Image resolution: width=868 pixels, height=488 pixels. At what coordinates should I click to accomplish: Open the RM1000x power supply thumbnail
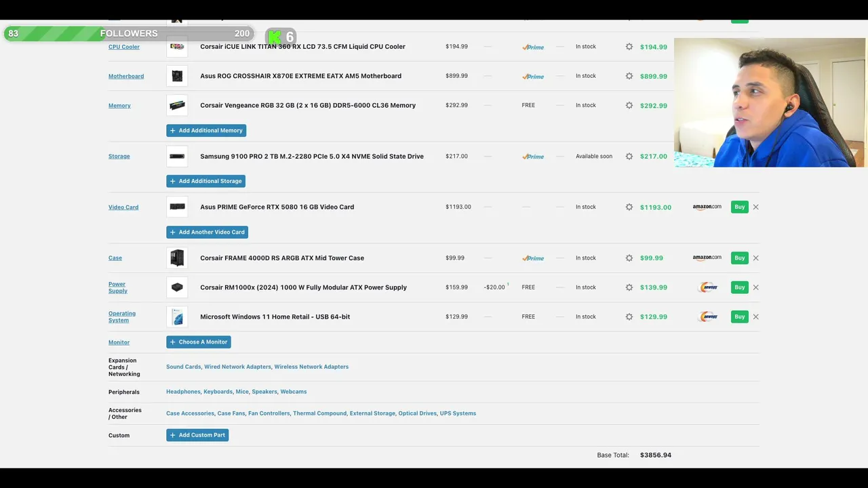(177, 287)
